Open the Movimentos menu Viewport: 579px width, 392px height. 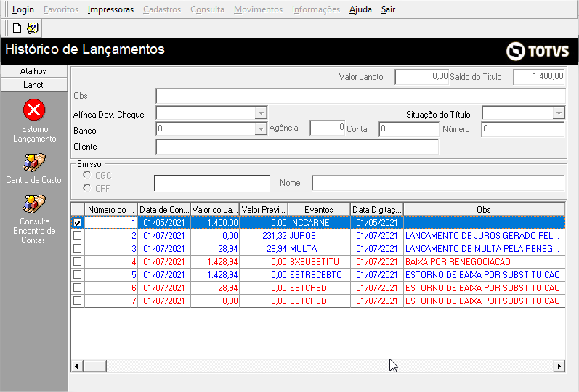[258, 9]
